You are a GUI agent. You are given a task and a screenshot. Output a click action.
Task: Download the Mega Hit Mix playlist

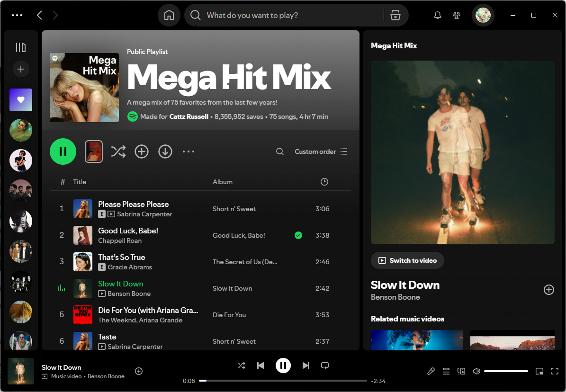tap(165, 151)
